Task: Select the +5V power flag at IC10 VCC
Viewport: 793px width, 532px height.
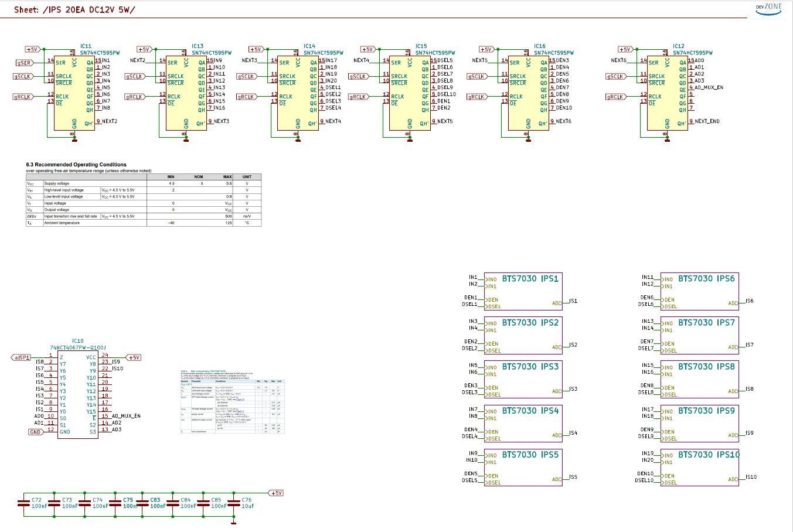Action: [134, 357]
